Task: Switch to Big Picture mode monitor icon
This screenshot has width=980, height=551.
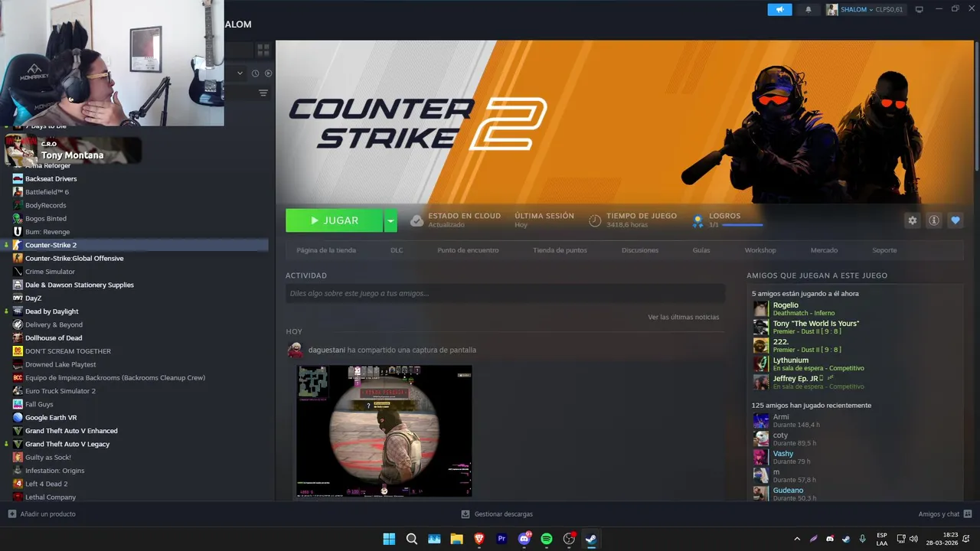Action: pyautogui.click(x=920, y=9)
